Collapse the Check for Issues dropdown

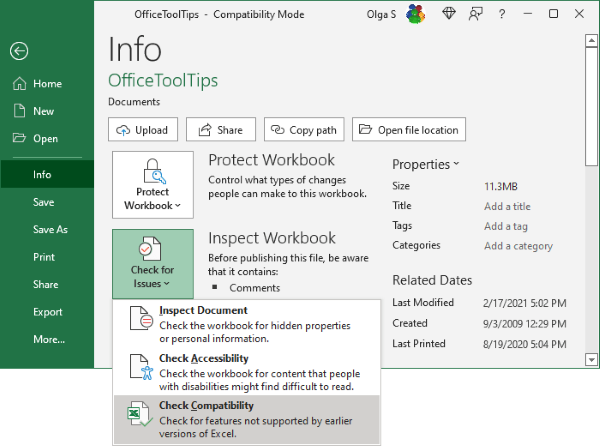pyautogui.click(x=152, y=263)
